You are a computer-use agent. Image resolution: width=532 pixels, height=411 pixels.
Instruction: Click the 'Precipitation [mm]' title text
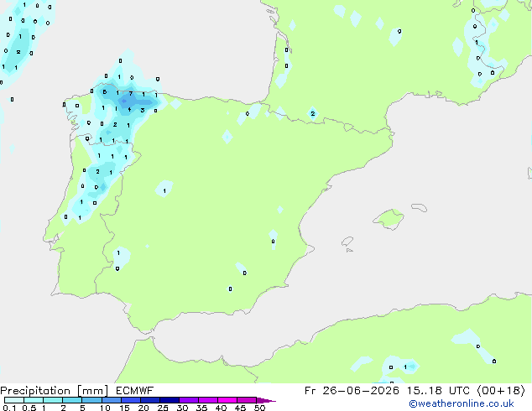55,391
